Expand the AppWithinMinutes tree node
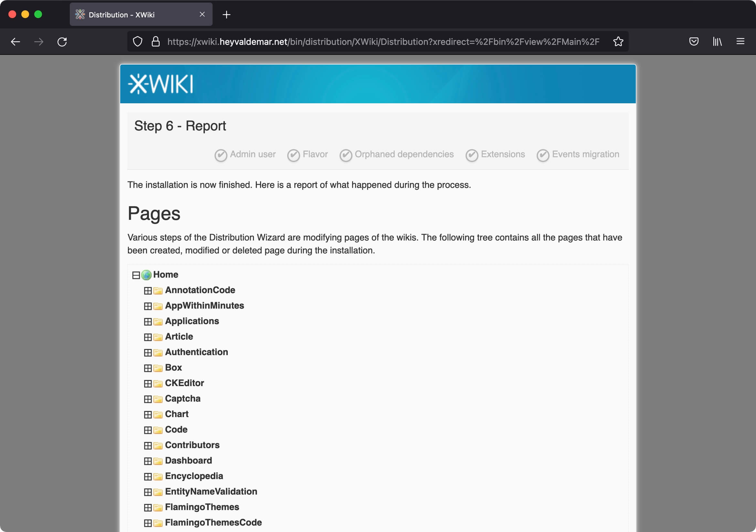The image size is (756, 532). [147, 306]
